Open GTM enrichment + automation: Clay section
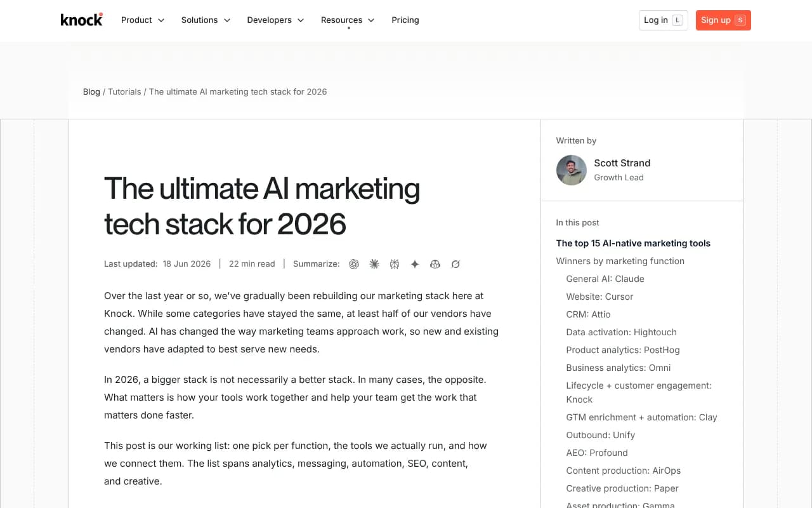The width and height of the screenshot is (812, 508). pos(642,417)
